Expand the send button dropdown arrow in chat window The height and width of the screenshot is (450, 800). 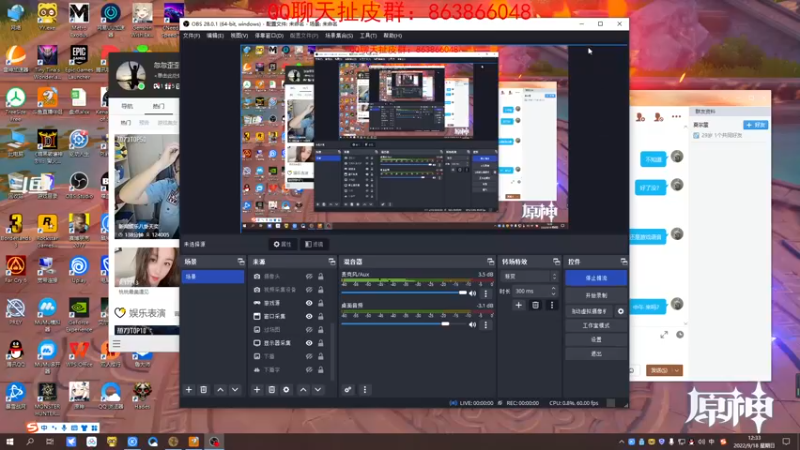(x=677, y=370)
